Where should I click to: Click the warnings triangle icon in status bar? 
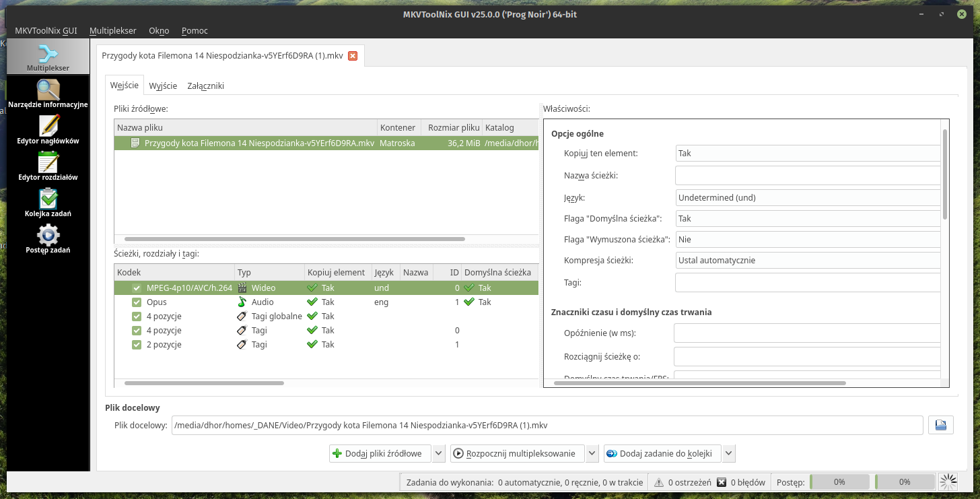(x=658, y=482)
